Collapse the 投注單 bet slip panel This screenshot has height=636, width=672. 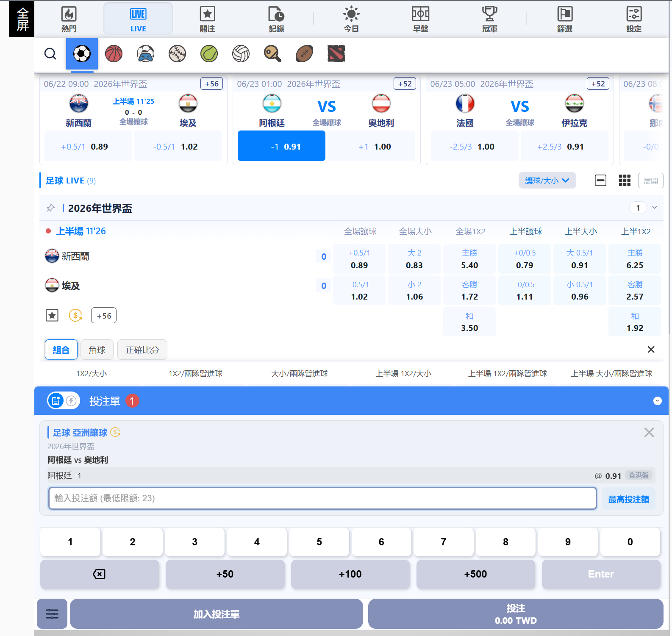(x=657, y=400)
